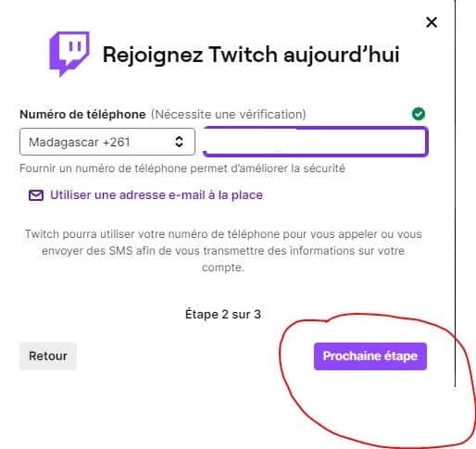
Task: Focus the phone number input field
Action: pyautogui.click(x=316, y=142)
